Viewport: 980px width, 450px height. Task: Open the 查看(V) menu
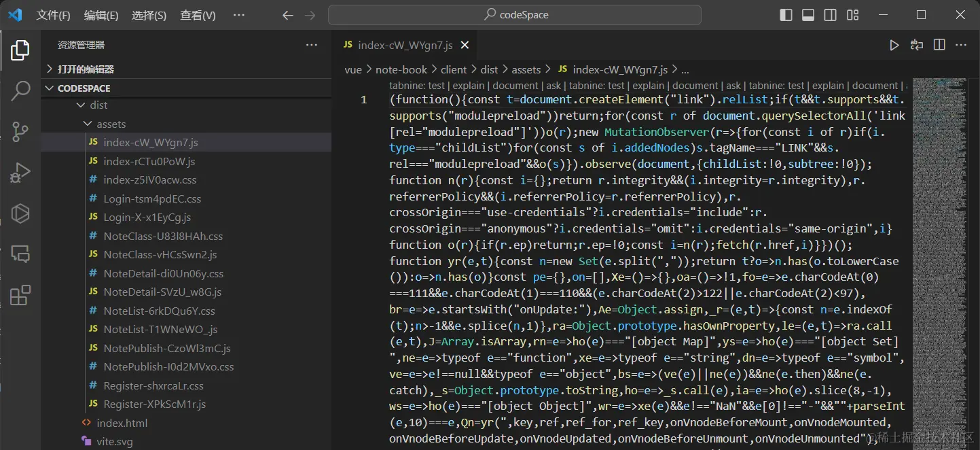click(198, 15)
